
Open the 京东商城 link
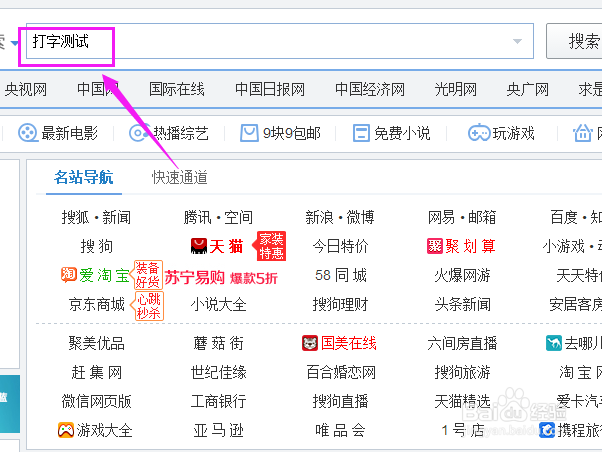(x=97, y=305)
